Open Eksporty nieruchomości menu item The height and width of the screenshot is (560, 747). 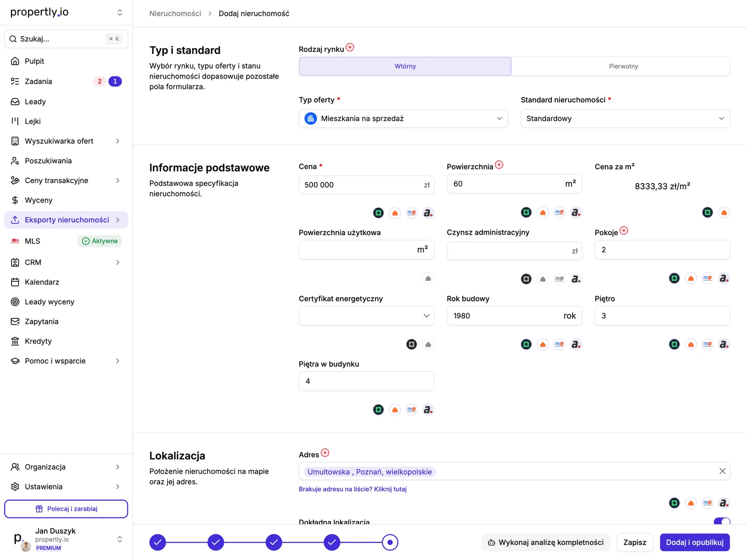click(66, 220)
